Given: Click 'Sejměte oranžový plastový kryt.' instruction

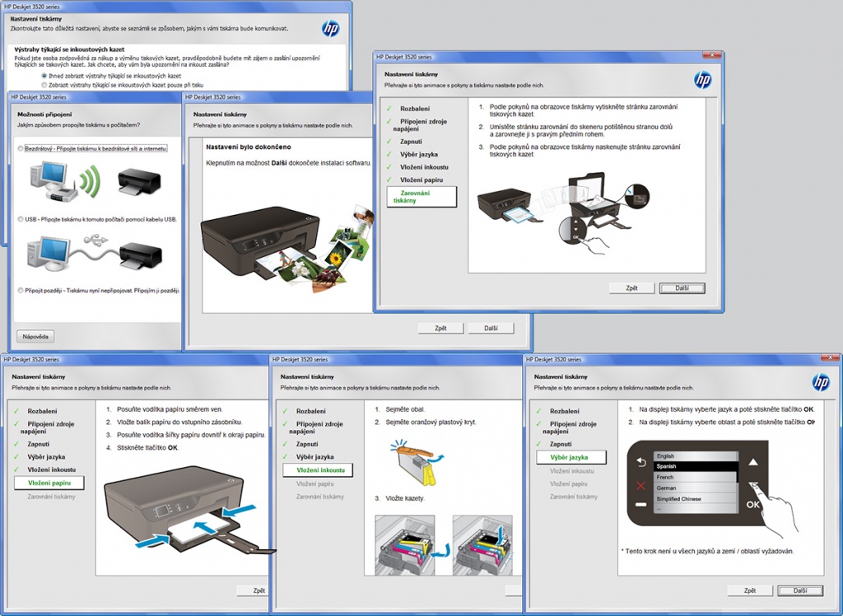Looking at the screenshot, I should [431, 422].
